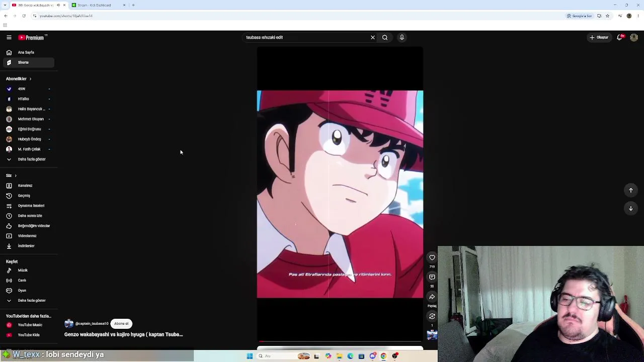The image size is (644, 362).
Task: Open Canlı live in Keşfet section
Action: pos(29,281)
